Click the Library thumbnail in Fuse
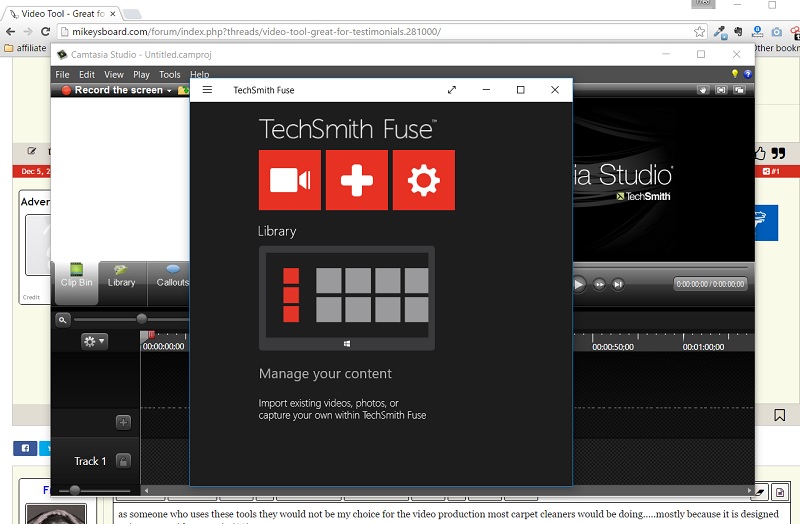The height and width of the screenshot is (524, 800). pos(346,297)
